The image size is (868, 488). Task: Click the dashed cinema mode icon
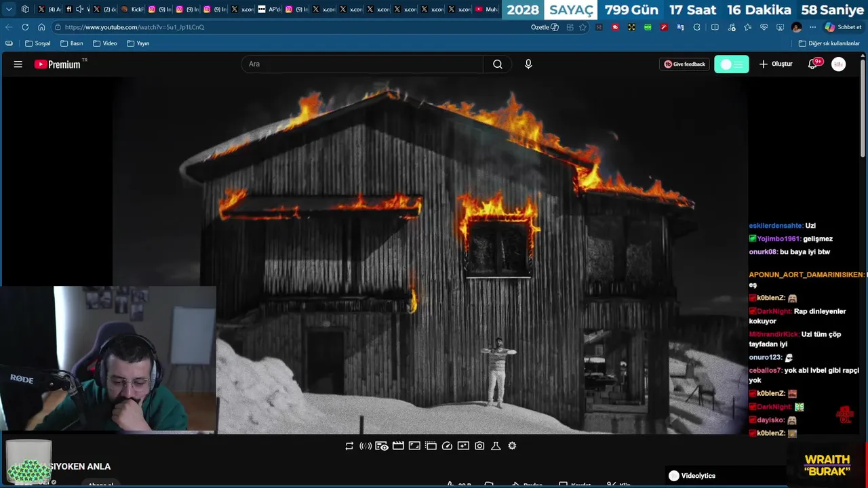tap(431, 446)
